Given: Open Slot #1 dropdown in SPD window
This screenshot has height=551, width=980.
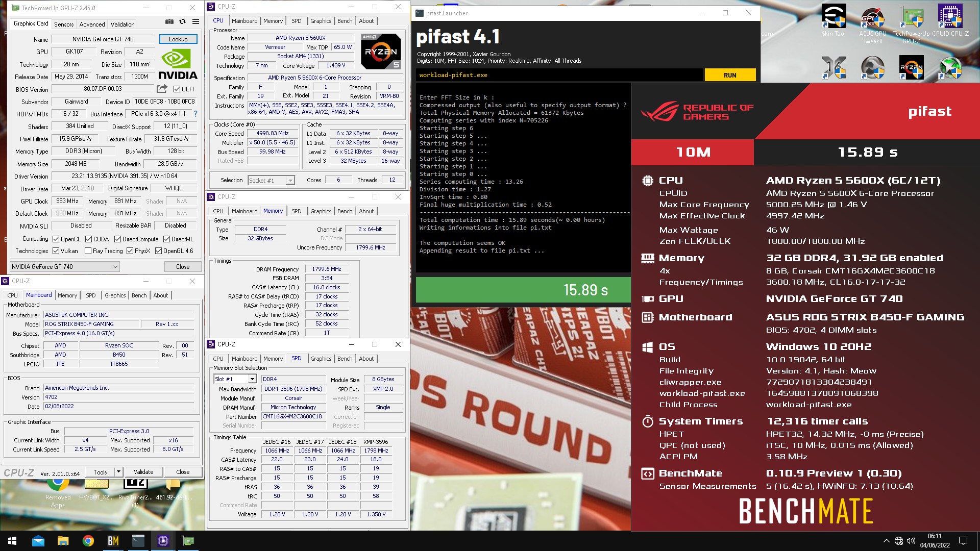Looking at the screenshot, I should click(x=234, y=379).
